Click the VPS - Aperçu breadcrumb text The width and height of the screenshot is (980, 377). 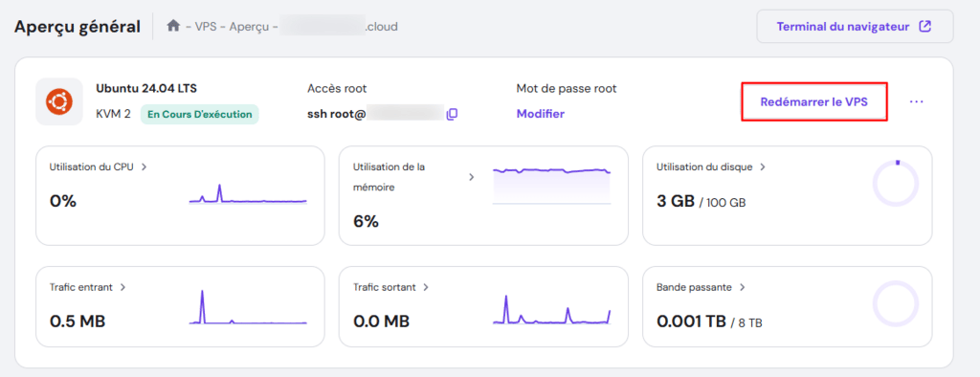click(x=232, y=27)
